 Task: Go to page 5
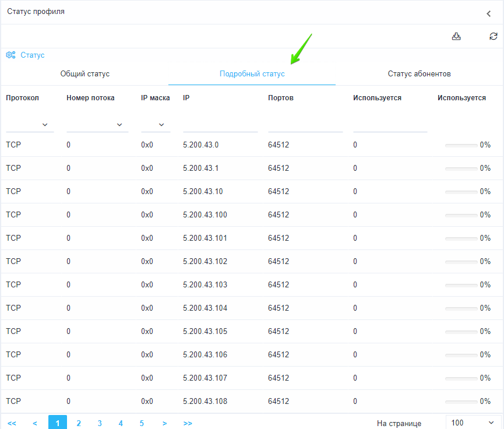(x=142, y=423)
